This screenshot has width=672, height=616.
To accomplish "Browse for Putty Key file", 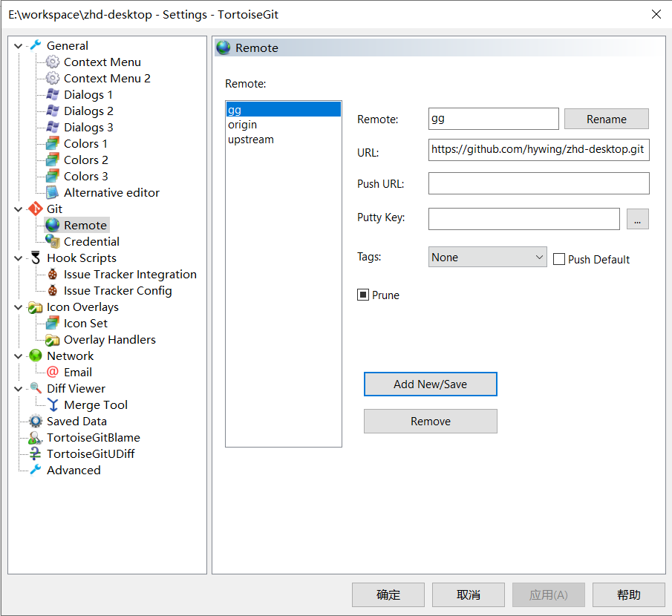I will 637,219.
